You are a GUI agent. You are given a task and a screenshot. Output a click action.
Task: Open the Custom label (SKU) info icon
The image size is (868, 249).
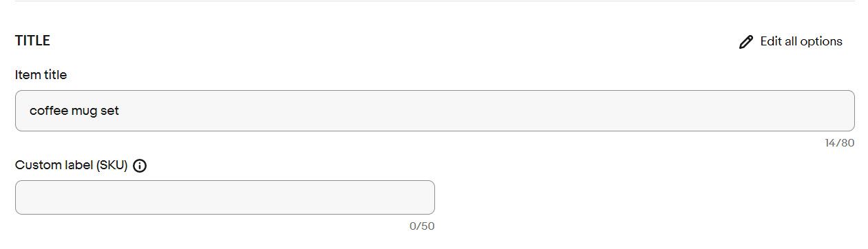[x=140, y=166]
